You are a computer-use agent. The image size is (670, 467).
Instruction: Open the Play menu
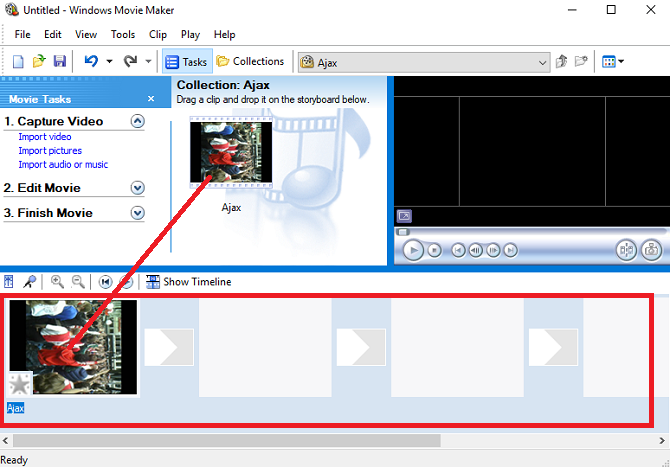point(190,34)
